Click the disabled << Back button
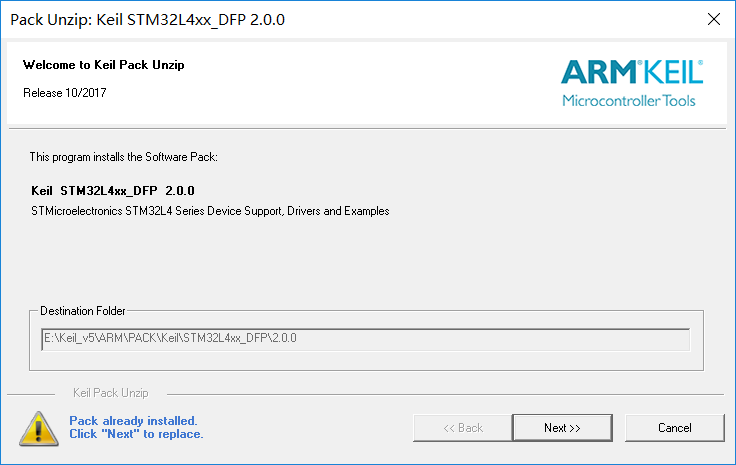 463,427
